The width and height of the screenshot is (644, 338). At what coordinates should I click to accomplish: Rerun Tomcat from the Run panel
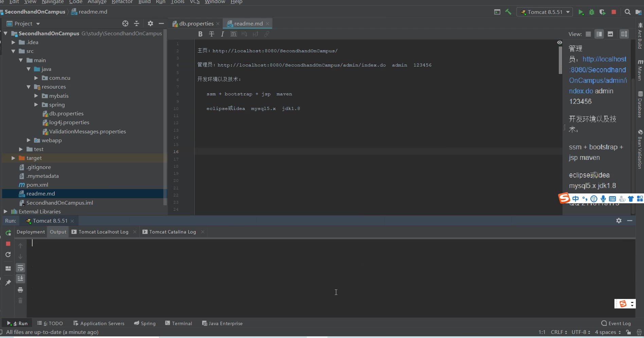pyautogui.click(x=8, y=233)
